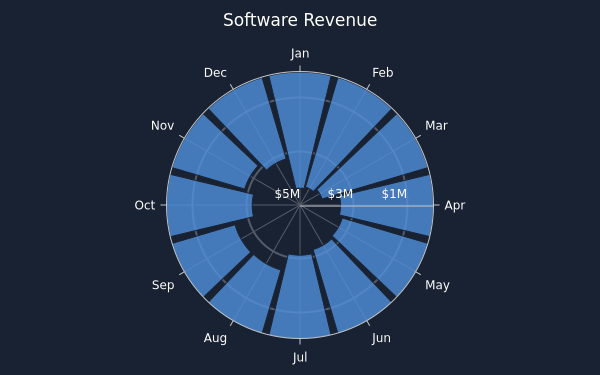Viewport: 600px width, 375px height.
Task: Select the Apr revenue bar
Action: (386, 205)
